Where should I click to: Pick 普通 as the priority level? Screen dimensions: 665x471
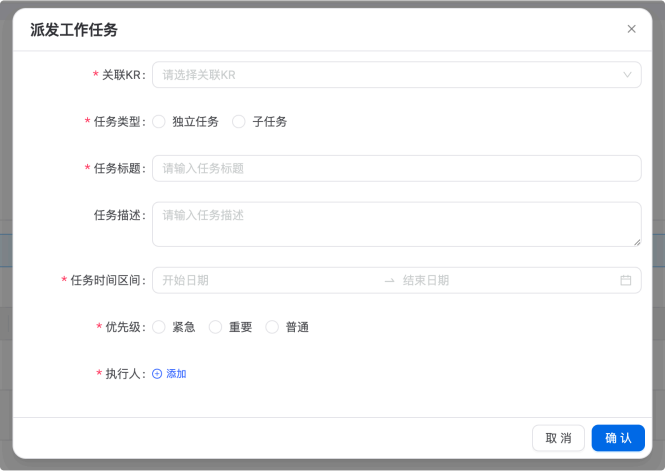[272, 327]
